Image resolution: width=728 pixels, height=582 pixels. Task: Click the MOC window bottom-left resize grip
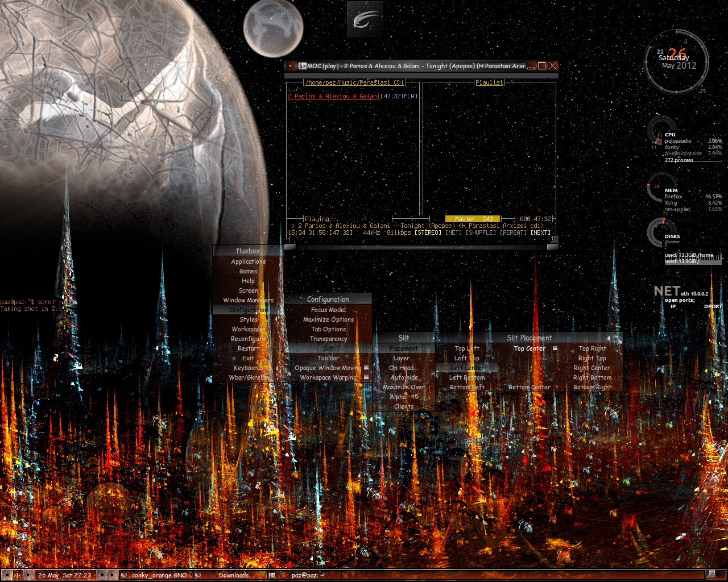click(x=290, y=247)
